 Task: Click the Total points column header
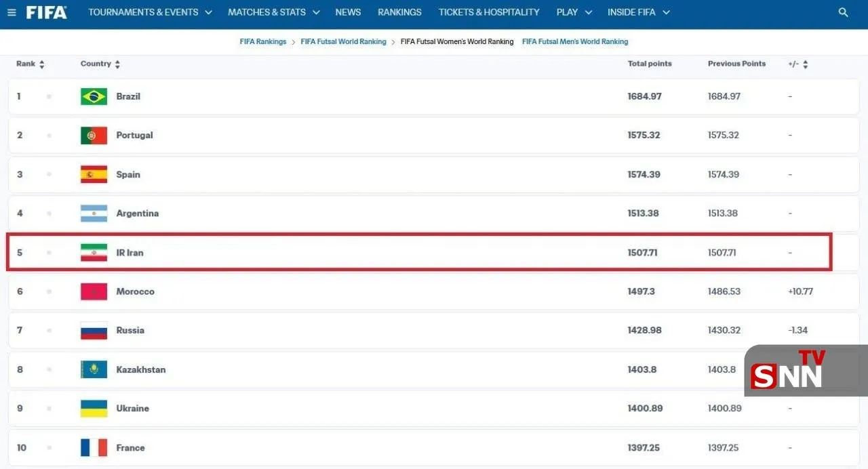(650, 64)
